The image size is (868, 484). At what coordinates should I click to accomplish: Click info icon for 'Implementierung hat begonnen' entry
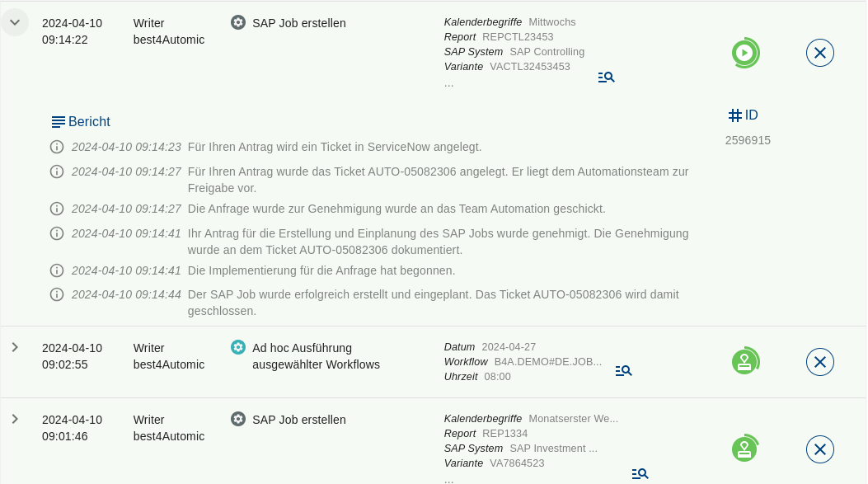(57, 270)
